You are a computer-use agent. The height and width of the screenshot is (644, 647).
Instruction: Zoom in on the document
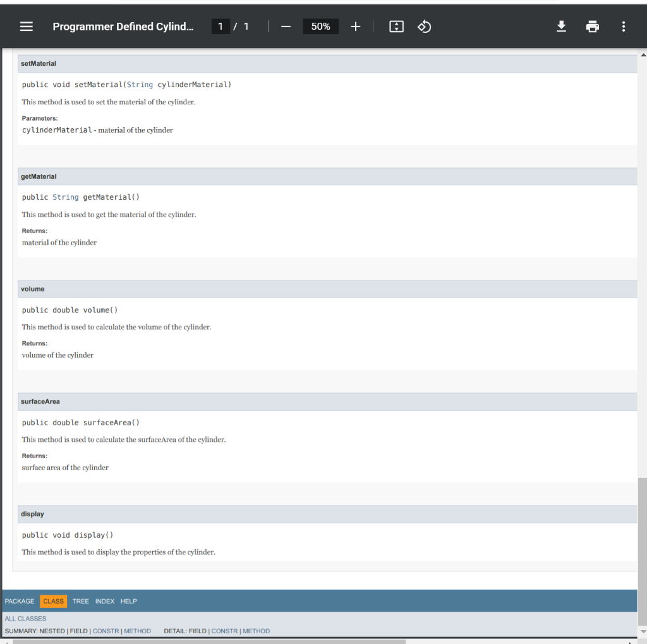pos(355,26)
